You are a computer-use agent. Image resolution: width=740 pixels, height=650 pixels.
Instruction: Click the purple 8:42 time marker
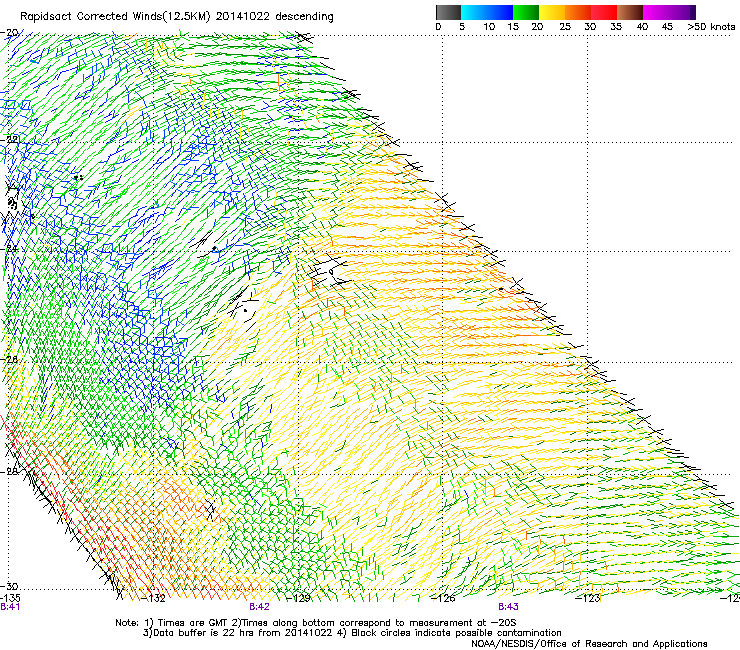[260, 607]
